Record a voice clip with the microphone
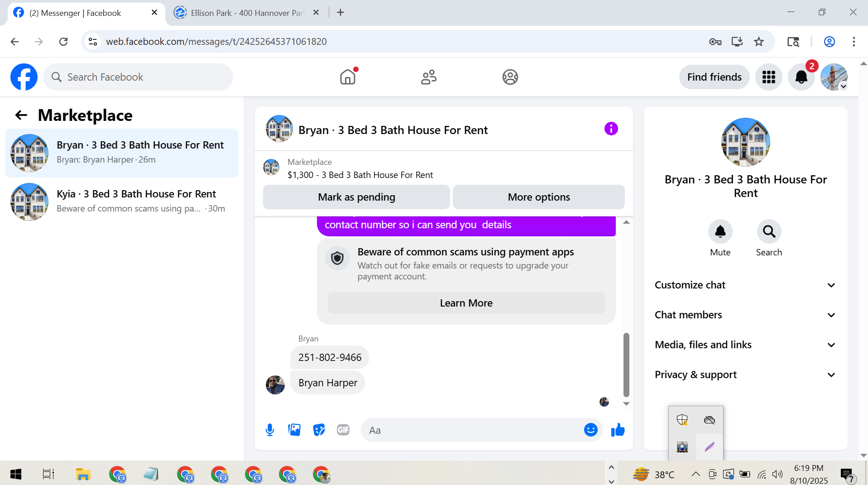This screenshot has height=485, width=868. tap(270, 430)
